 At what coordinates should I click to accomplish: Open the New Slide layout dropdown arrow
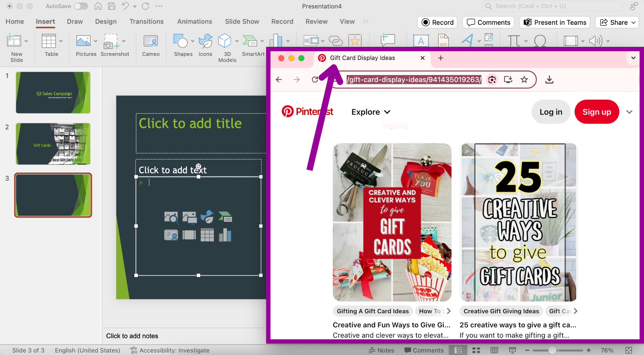[x=26, y=41]
